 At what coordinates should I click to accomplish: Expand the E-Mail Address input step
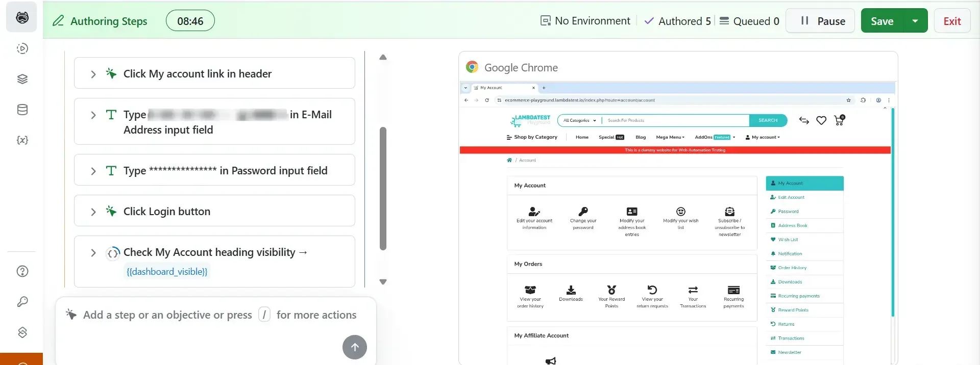(x=93, y=115)
